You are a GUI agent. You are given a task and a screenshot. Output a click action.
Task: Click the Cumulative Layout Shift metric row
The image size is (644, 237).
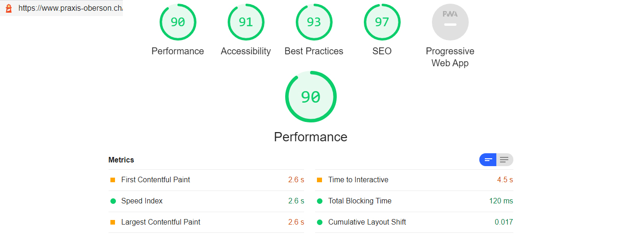point(367,222)
